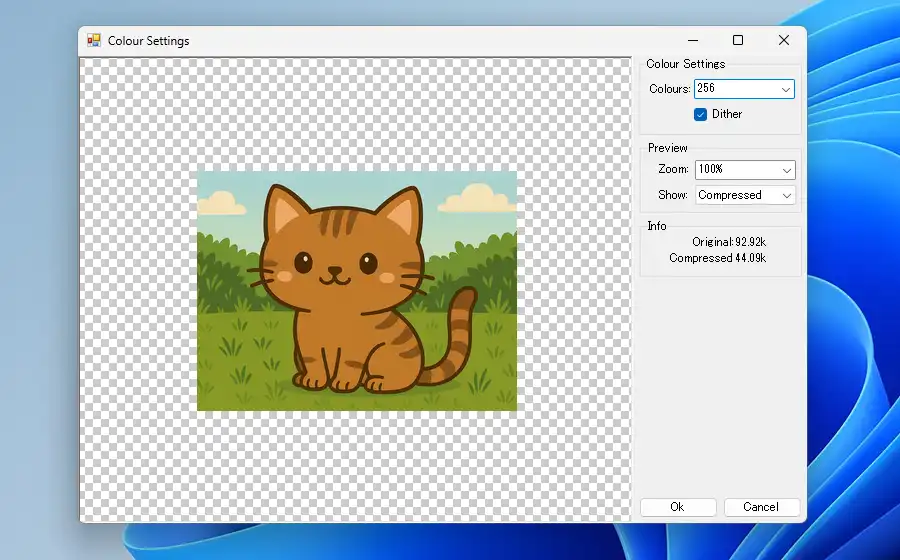Minimize the Colour Settings window

(693, 40)
